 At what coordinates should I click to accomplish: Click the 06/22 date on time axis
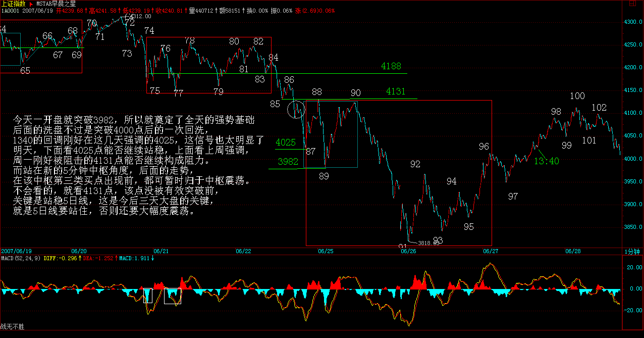click(243, 251)
